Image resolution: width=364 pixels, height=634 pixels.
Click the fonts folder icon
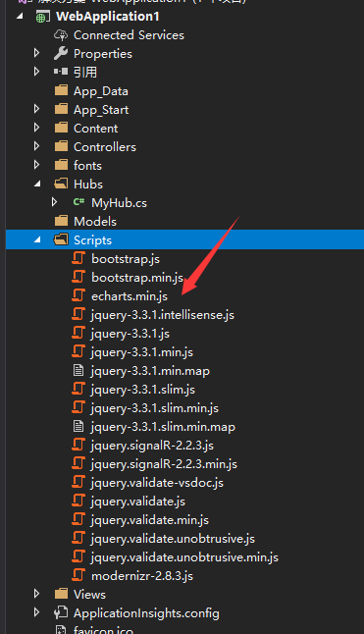(x=61, y=165)
